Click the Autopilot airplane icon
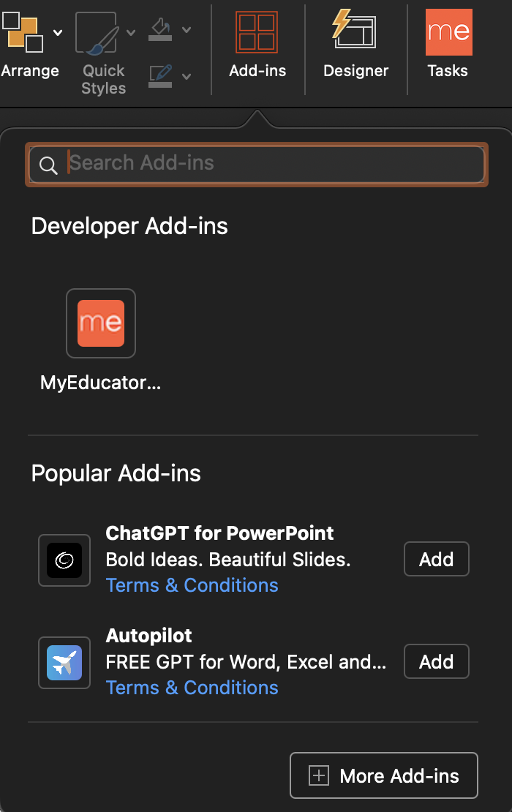Screen dimensions: 512x812 pyautogui.click(x=64, y=663)
